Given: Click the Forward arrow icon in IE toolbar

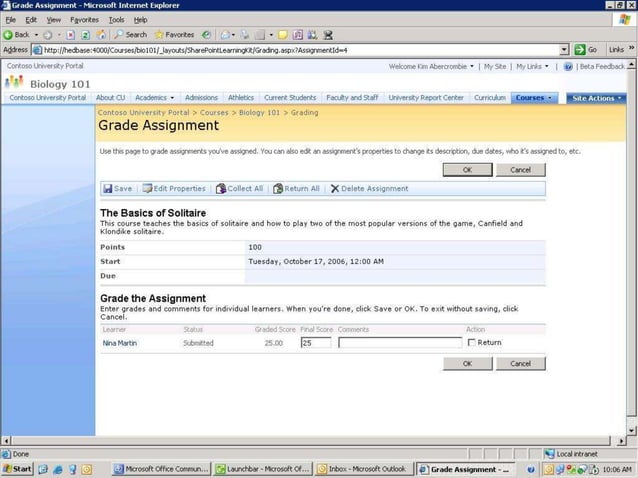Looking at the screenshot, I should pos(48,35).
